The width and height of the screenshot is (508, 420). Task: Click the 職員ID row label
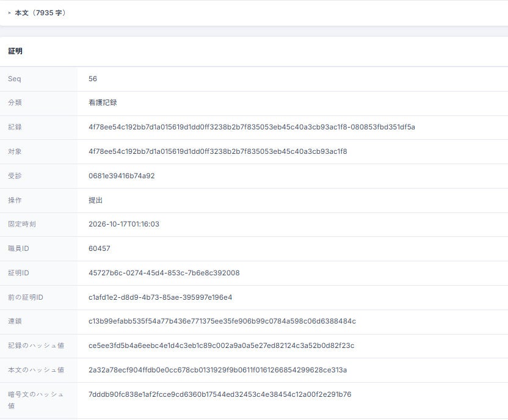coord(18,248)
